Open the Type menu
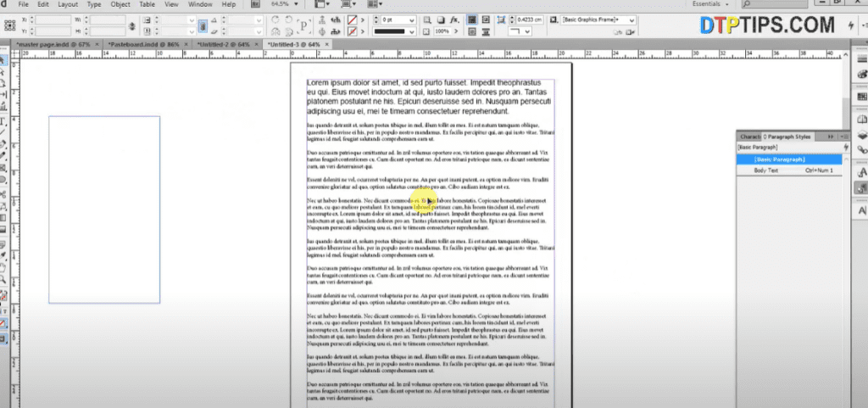Viewport: 868px width, 408px height. point(94,4)
